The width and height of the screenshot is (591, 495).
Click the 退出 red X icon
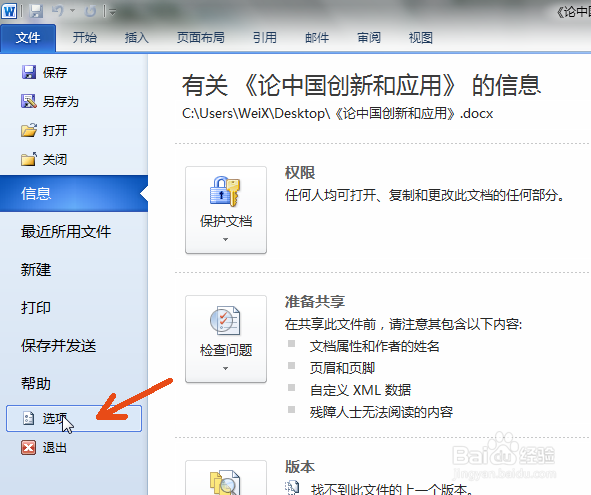point(29,447)
